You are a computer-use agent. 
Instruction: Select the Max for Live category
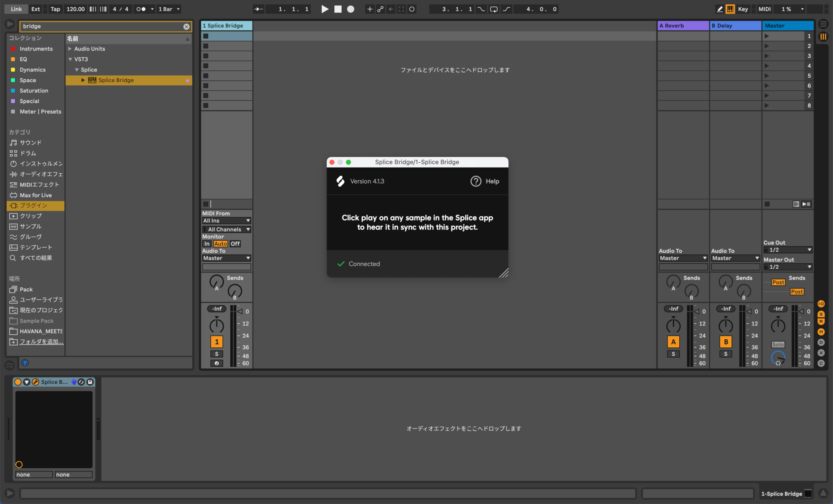click(x=35, y=195)
